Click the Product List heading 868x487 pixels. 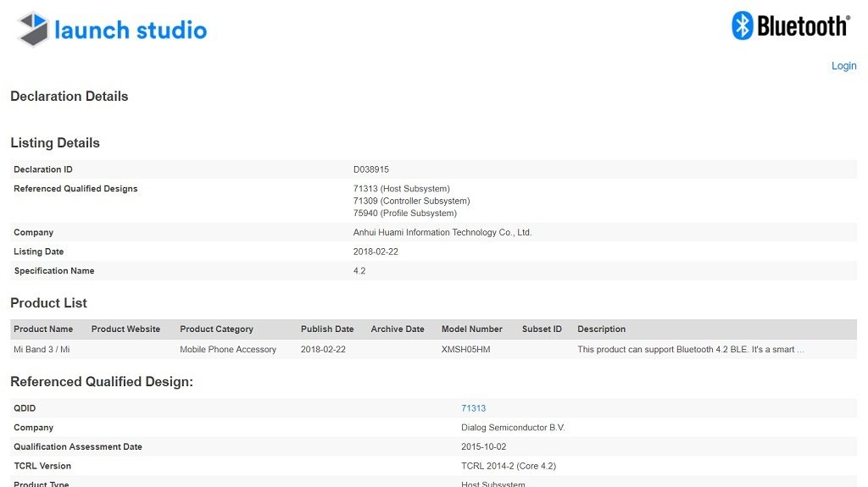(48, 303)
